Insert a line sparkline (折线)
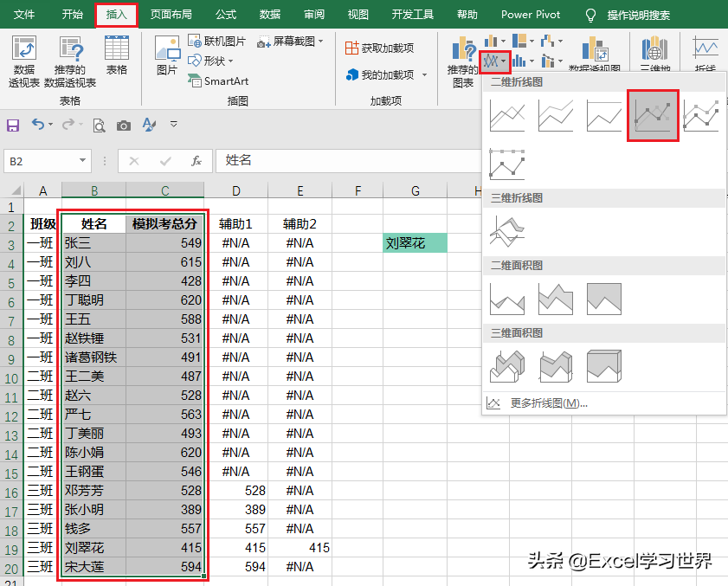 pos(705,54)
